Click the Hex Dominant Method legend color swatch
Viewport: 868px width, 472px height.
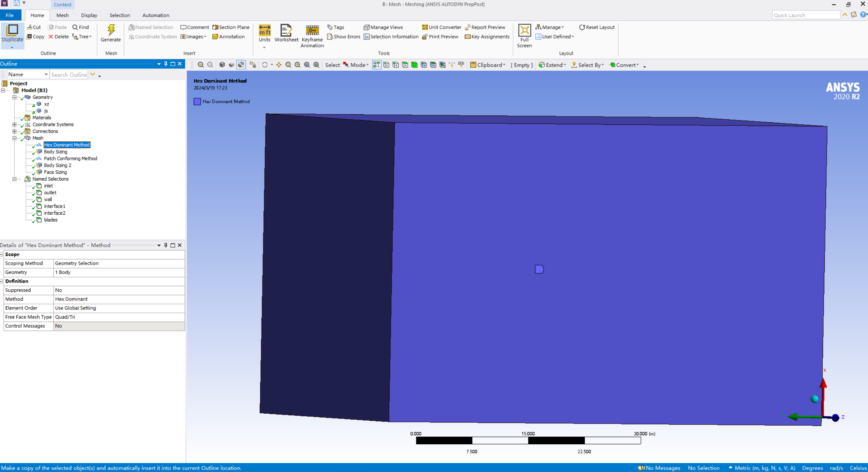pyautogui.click(x=197, y=102)
